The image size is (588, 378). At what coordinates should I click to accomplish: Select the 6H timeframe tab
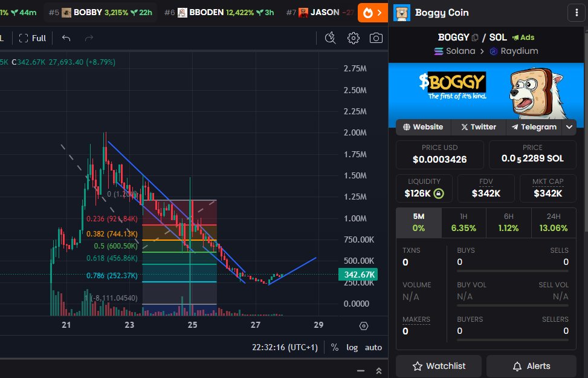pyautogui.click(x=509, y=223)
